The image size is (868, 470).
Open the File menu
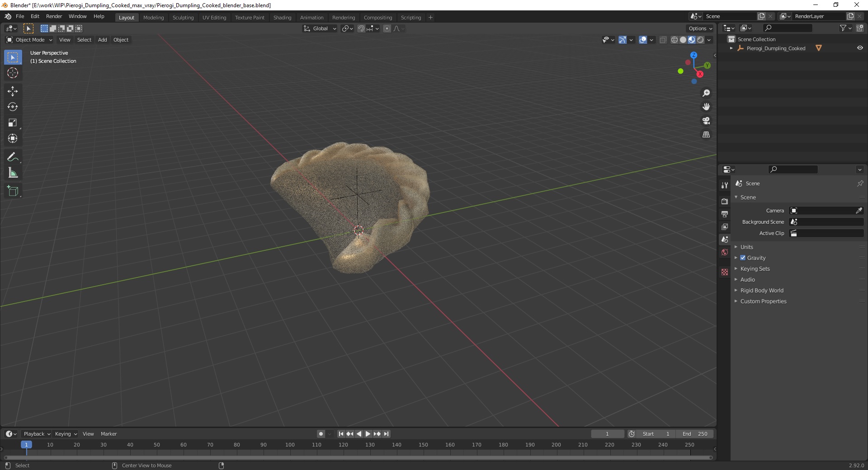click(x=20, y=16)
